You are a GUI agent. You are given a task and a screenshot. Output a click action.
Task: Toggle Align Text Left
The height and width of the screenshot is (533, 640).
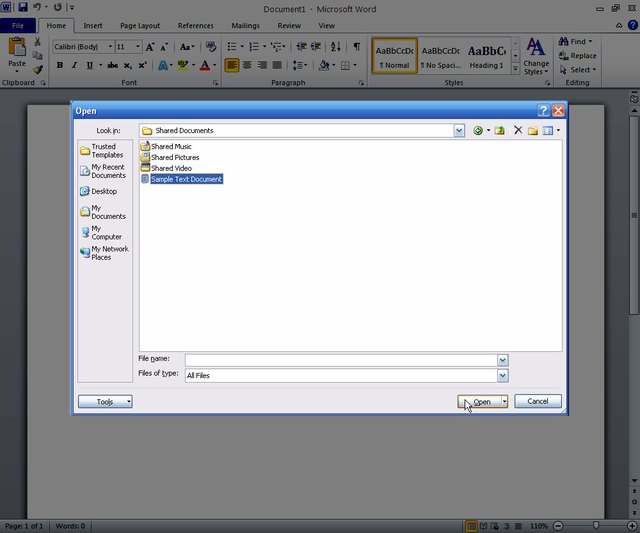[x=232, y=65]
